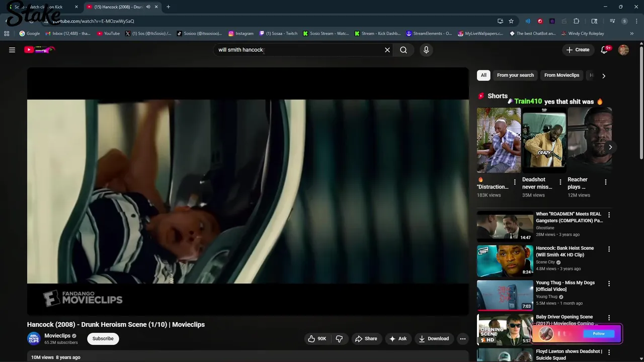Click the search magnifier button
The image size is (644, 362).
(404, 50)
